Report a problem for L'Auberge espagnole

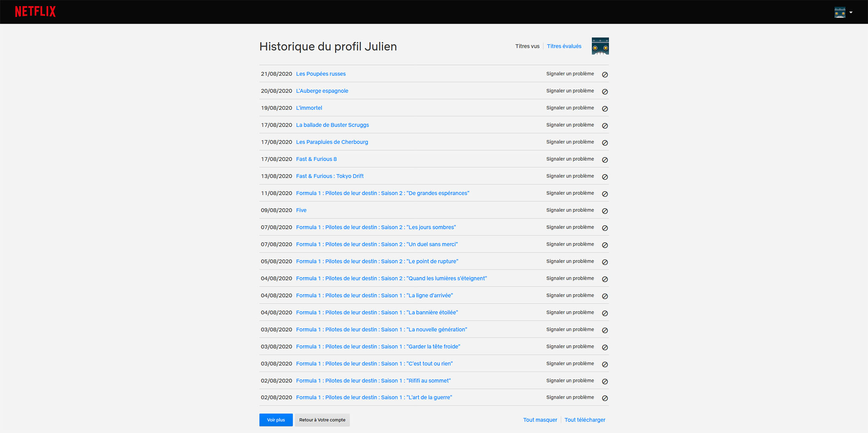click(x=570, y=91)
